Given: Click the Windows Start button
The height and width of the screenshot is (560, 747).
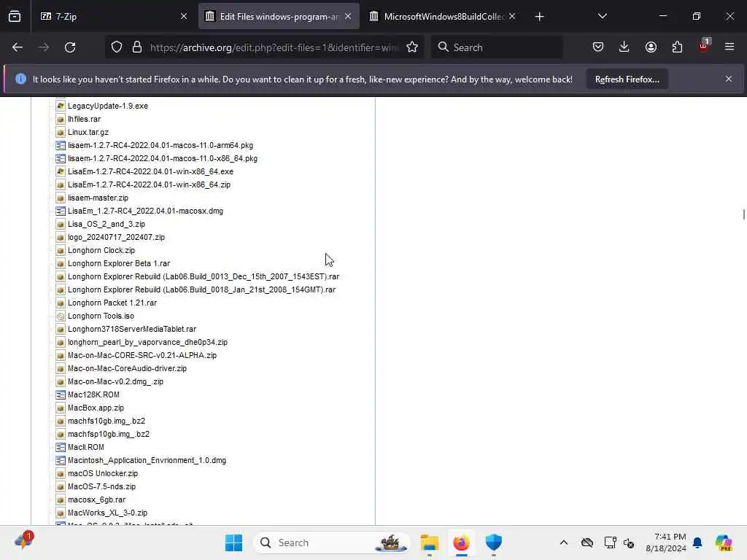Looking at the screenshot, I should (233, 542).
